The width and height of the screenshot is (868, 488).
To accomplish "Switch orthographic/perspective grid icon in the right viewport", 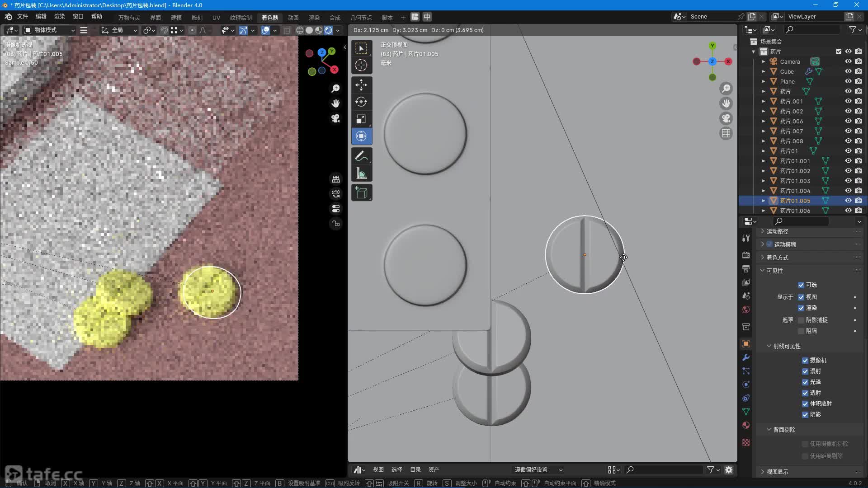I will [726, 133].
